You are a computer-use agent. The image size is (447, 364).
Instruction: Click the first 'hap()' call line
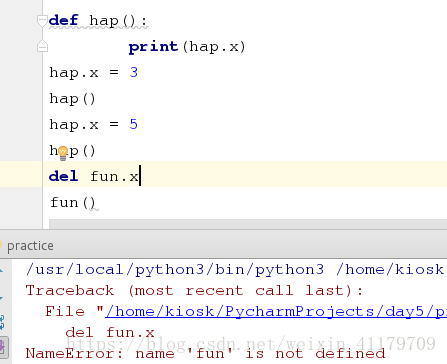(x=72, y=99)
